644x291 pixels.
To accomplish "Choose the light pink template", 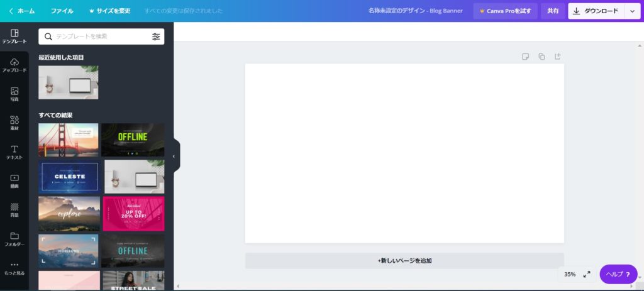I will tap(69, 280).
